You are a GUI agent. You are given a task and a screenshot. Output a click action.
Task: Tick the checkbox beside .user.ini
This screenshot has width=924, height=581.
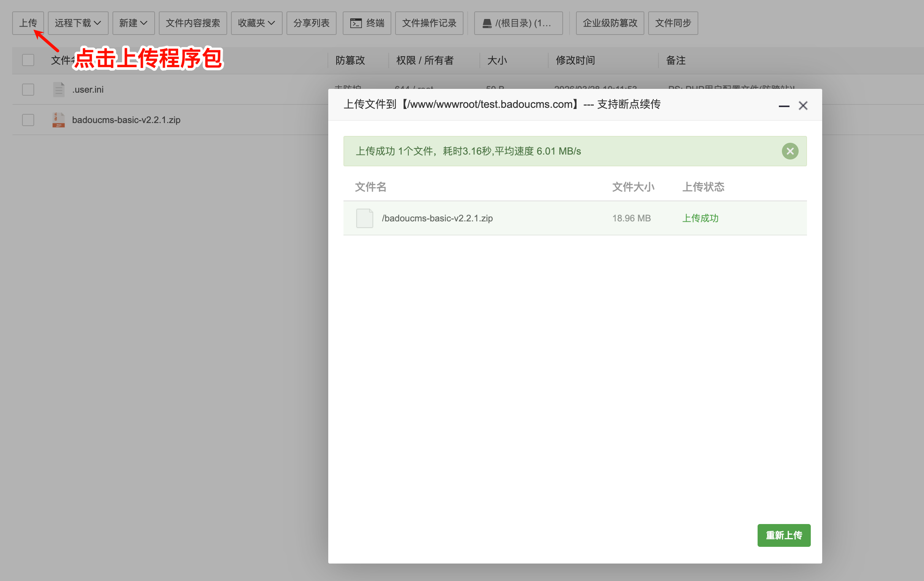click(x=28, y=89)
